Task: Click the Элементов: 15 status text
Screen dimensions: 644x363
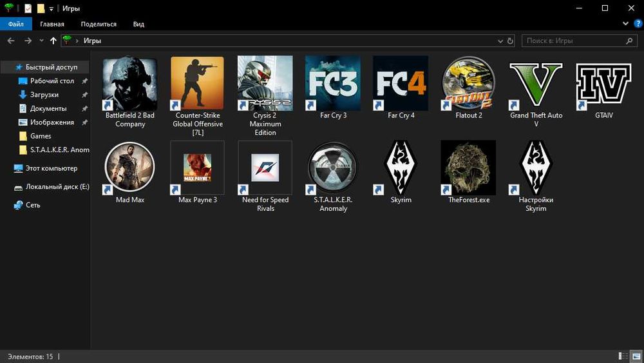Action: [30, 357]
